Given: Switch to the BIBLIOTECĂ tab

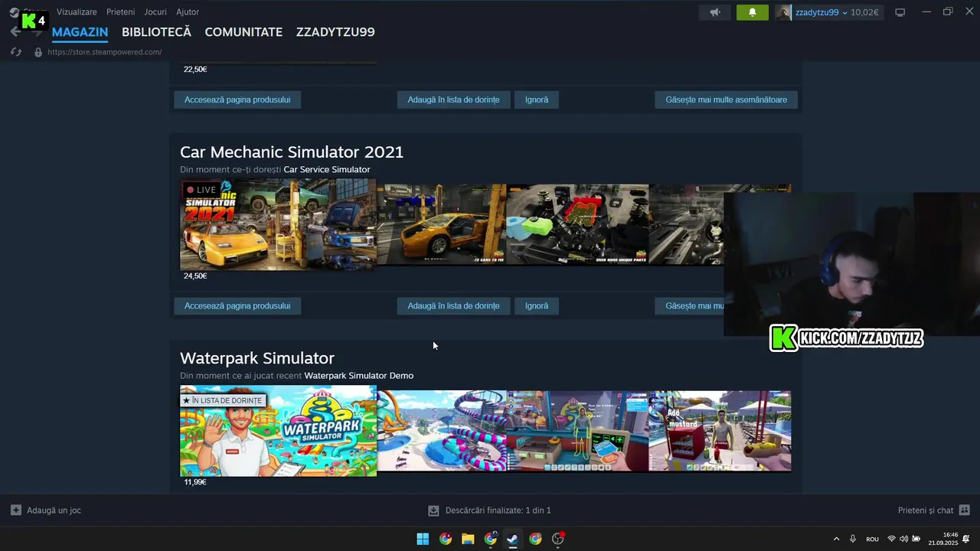Looking at the screenshot, I should click(156, 32).
